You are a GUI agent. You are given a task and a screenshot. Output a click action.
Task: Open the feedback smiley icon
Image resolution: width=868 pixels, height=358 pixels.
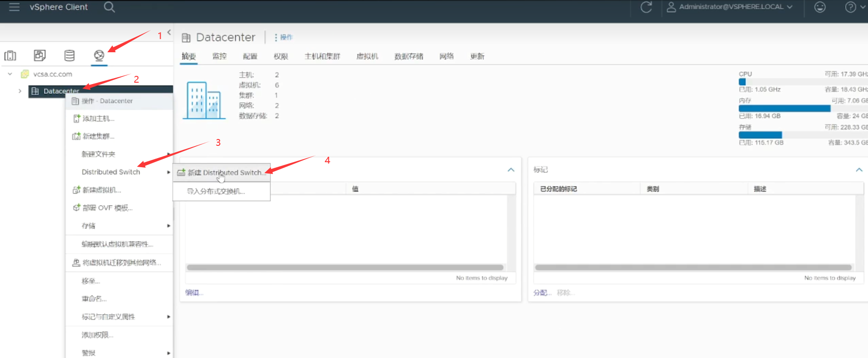click(x=820, y=7)
